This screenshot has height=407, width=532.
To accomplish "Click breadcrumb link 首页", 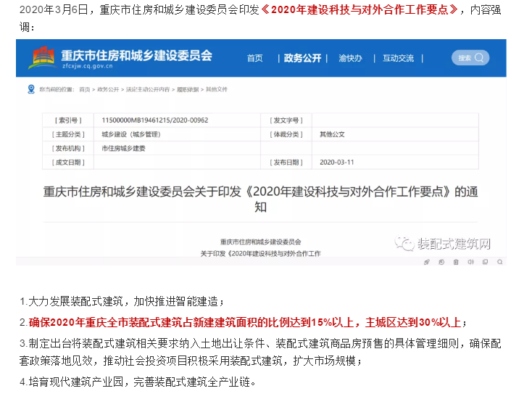I will [x=85, y=89].
